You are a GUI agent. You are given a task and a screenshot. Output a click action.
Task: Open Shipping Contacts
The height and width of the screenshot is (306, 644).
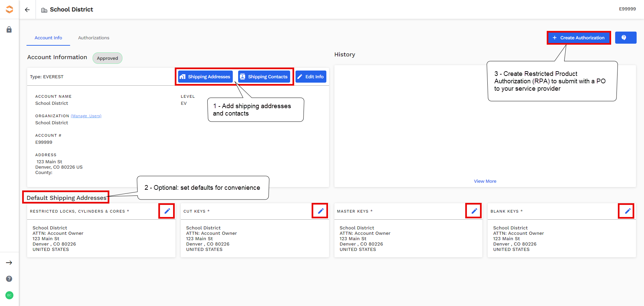pos(264,77)
